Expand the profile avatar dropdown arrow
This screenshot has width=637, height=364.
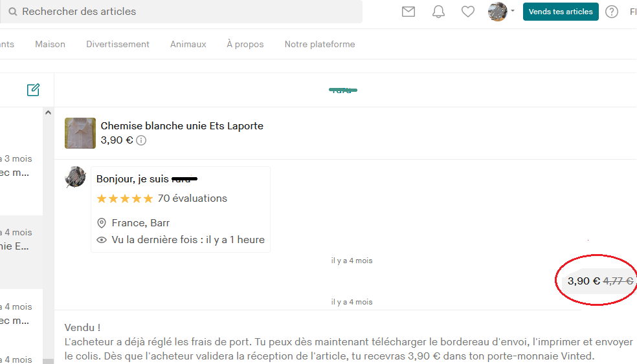tap(513, 11)
